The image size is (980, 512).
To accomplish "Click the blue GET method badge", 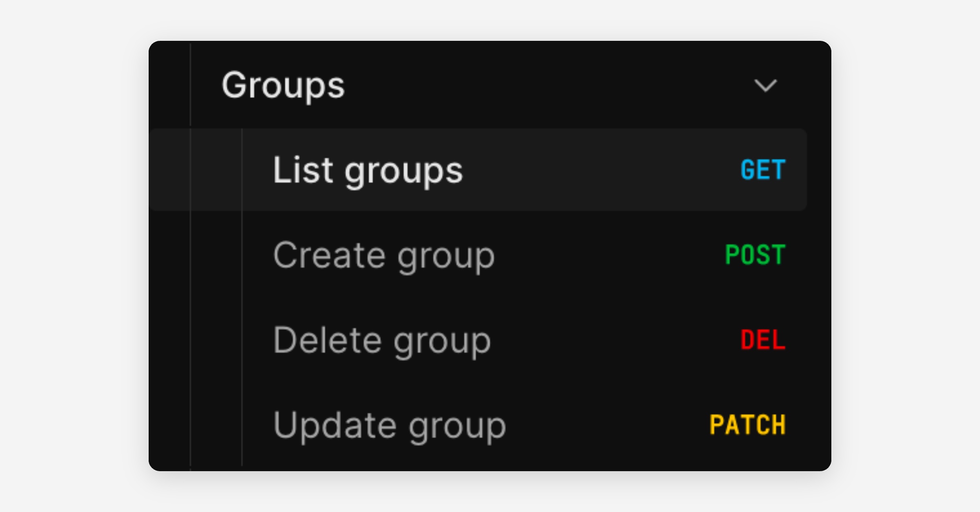I will (x=763, y=170).
